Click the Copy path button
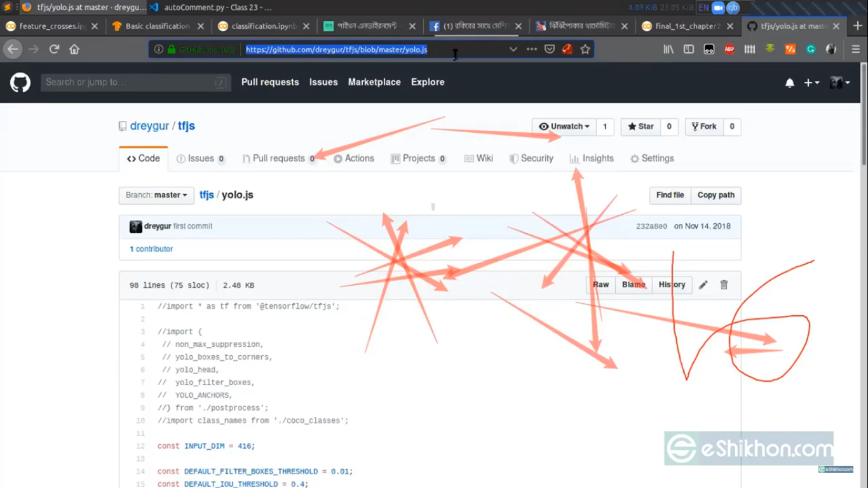This screenshot has width=868, height=488. click(x=715, y=195)
